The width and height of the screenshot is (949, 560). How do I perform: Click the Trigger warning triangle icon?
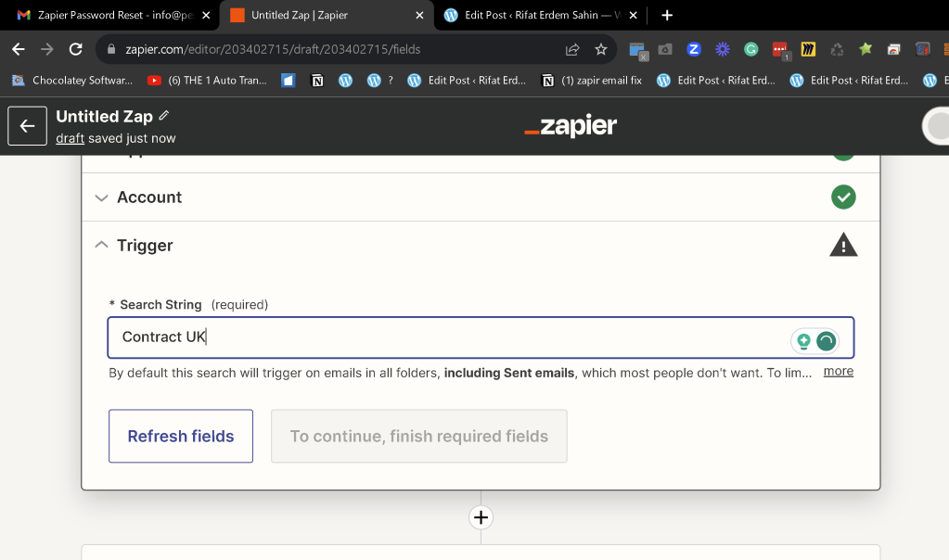click(843, 245)
